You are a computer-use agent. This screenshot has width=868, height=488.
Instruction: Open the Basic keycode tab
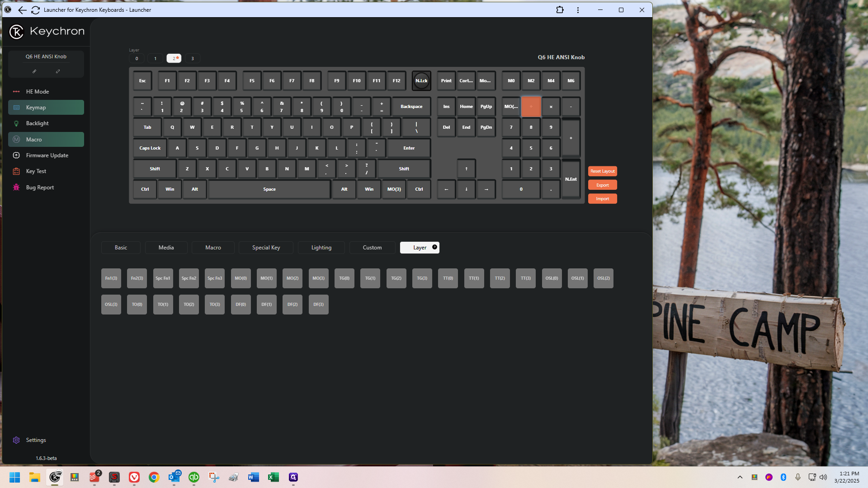click(121, 248)
